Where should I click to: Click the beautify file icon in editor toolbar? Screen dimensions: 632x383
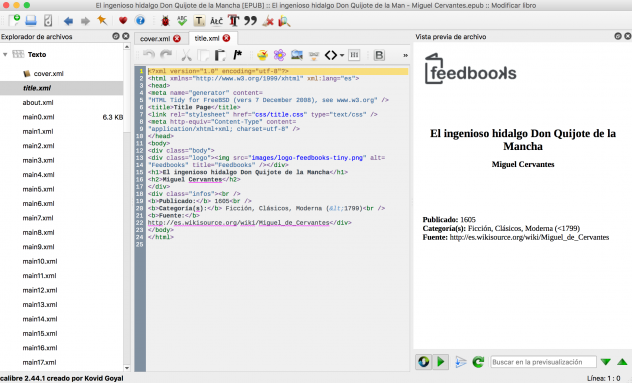262,55
